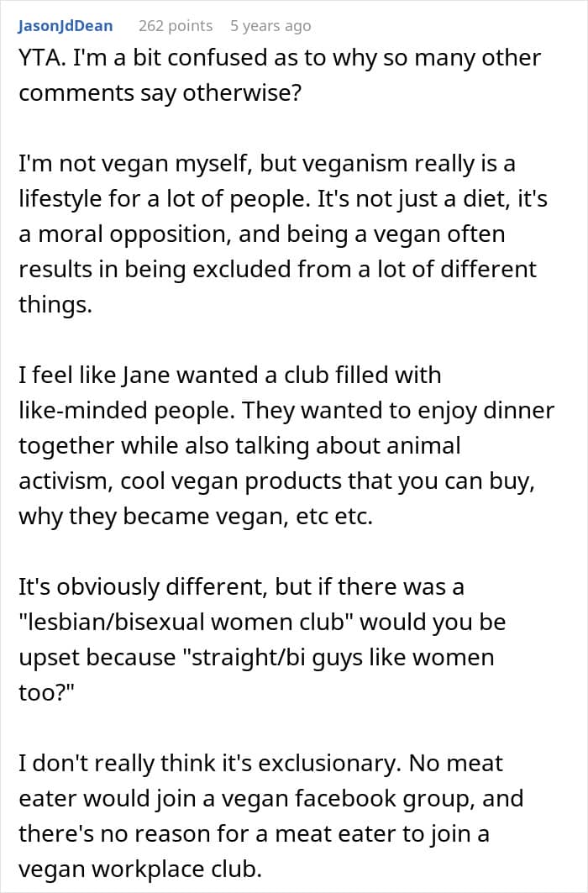The image size is (588, 893).
Task: Click the paragraph starting 'I'm not vegan myself'
Action: tap(277, 233)
